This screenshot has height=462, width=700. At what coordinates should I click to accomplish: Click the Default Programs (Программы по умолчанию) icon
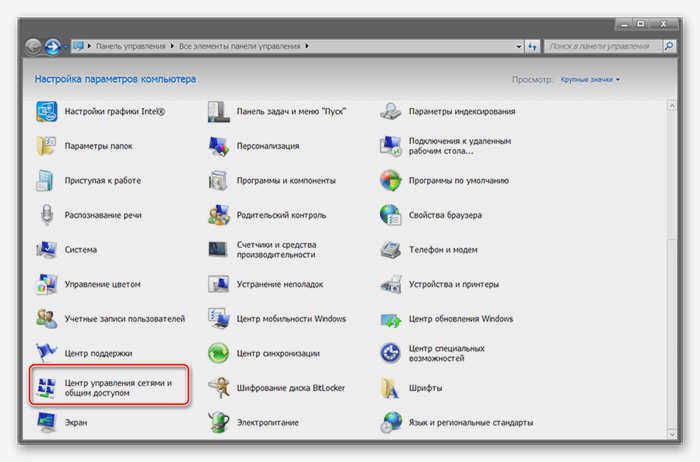click(x=391, y=180)
